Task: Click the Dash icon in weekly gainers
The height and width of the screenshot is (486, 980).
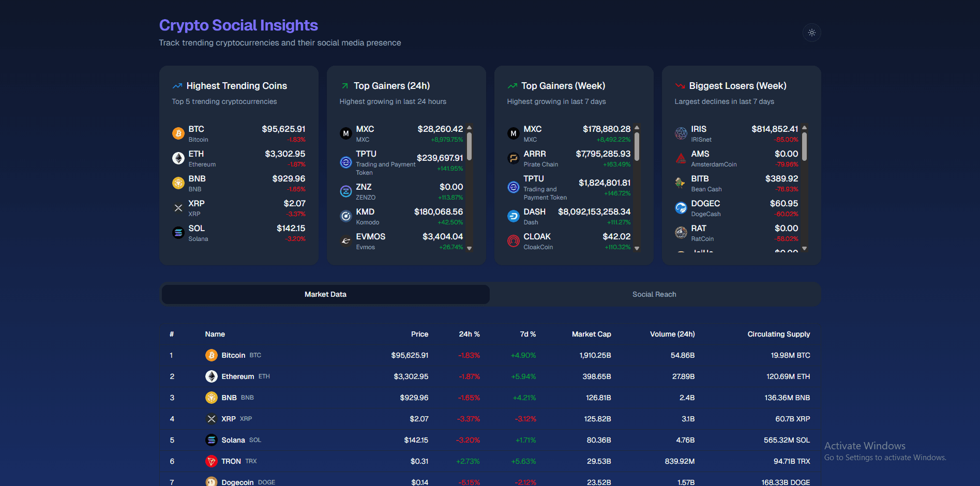Action: tap(513, 216)
